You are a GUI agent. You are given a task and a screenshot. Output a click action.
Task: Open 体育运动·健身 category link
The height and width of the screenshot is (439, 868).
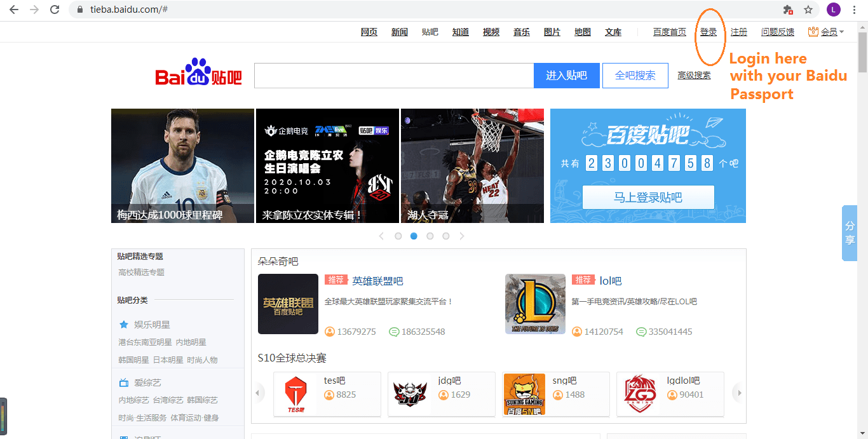click(x=194, y=418)
